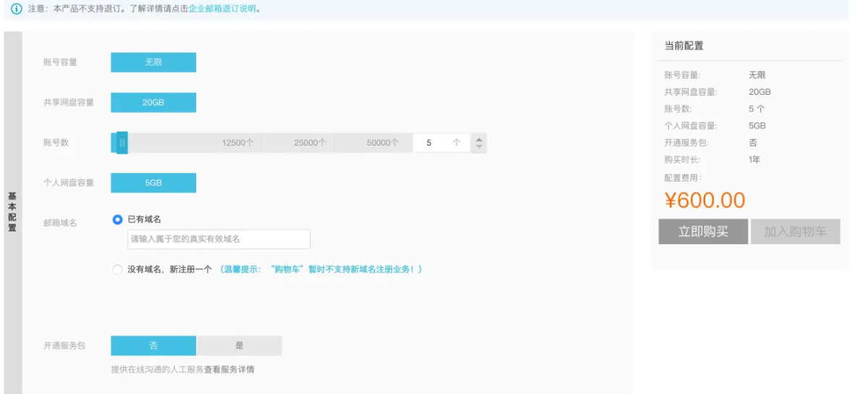
Task: Click the 25000个 mark on the slider
Action: [310, 143]
